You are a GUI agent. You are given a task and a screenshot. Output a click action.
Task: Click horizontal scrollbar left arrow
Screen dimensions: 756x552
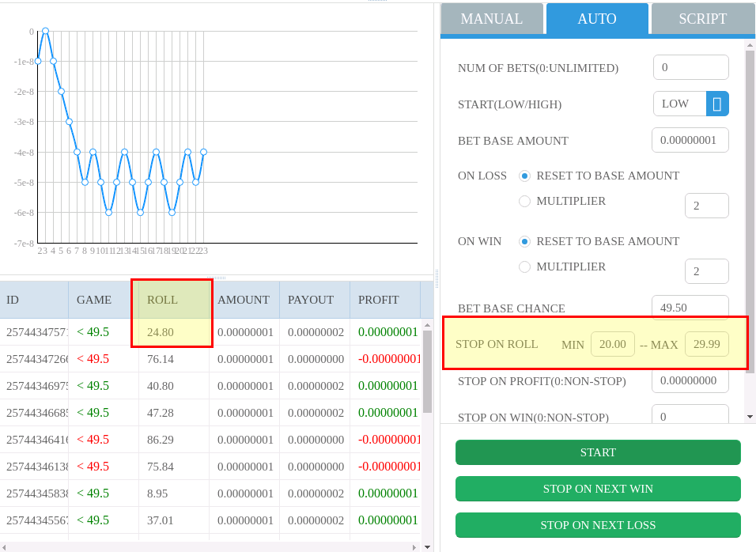pyautogui.click(x=4, y=547)
